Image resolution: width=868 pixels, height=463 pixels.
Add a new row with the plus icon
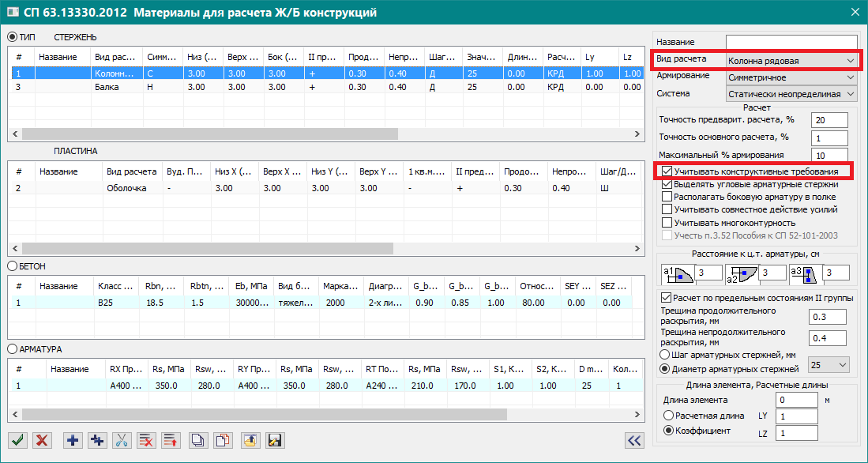(73, 440)
